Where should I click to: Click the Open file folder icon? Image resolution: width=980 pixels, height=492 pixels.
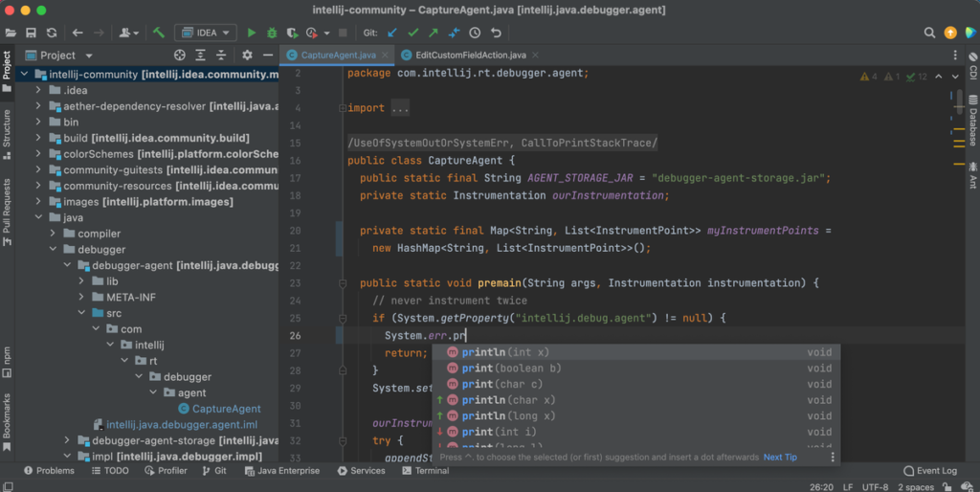(11, 33)
